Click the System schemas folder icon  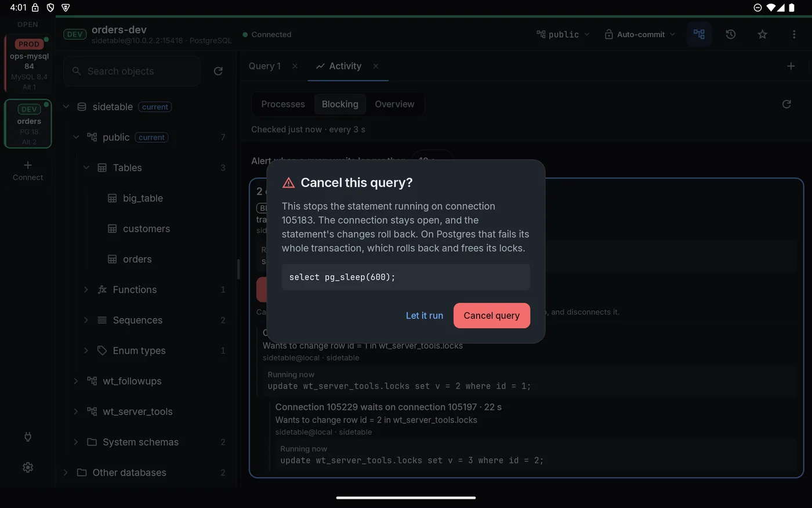tap(92, 442)
